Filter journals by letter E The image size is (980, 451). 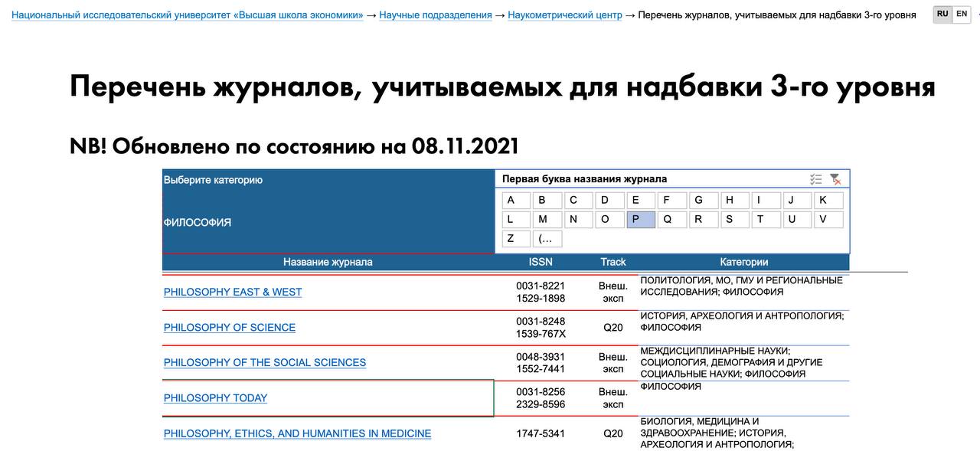coord(641,201)
